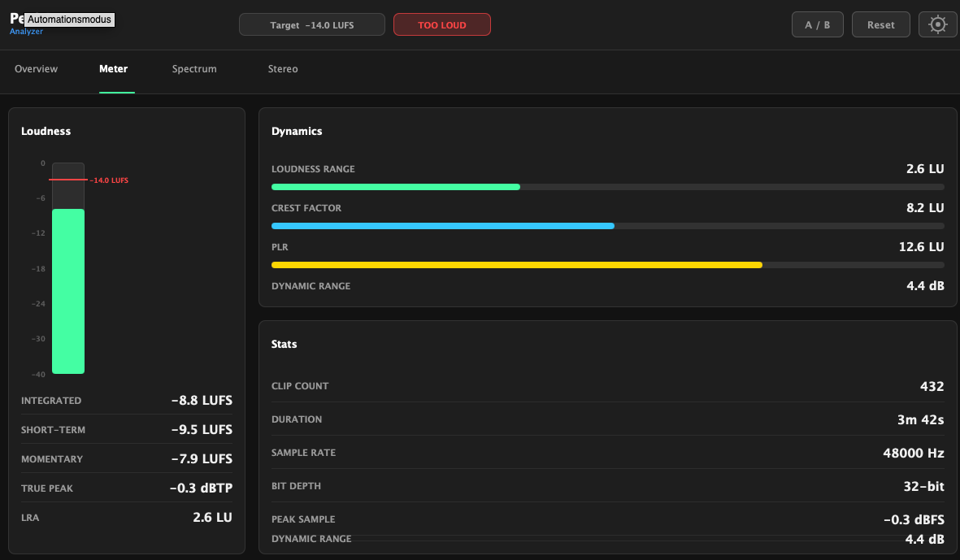Switch to the Overview tab
This screenshot has height=560, width=960.
pyautogui.click(x=36, y=68)
